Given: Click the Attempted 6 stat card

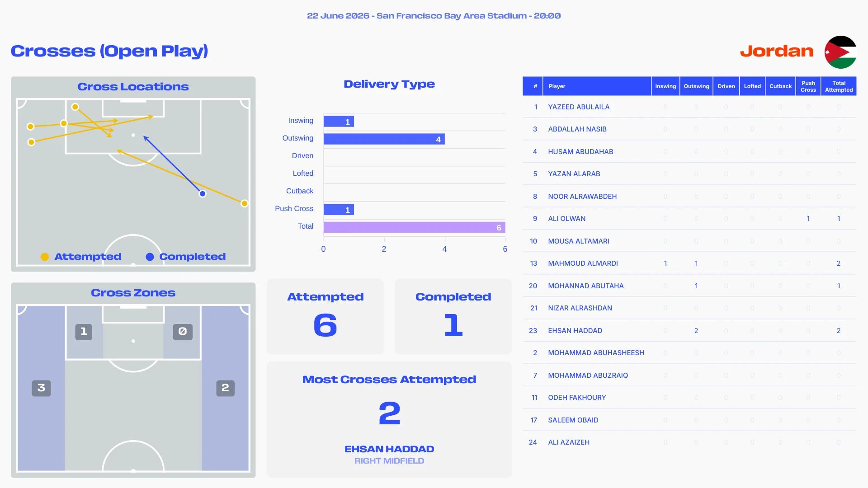Looking at the screenshot, I should pyautogui.click(x=325, y=316).
